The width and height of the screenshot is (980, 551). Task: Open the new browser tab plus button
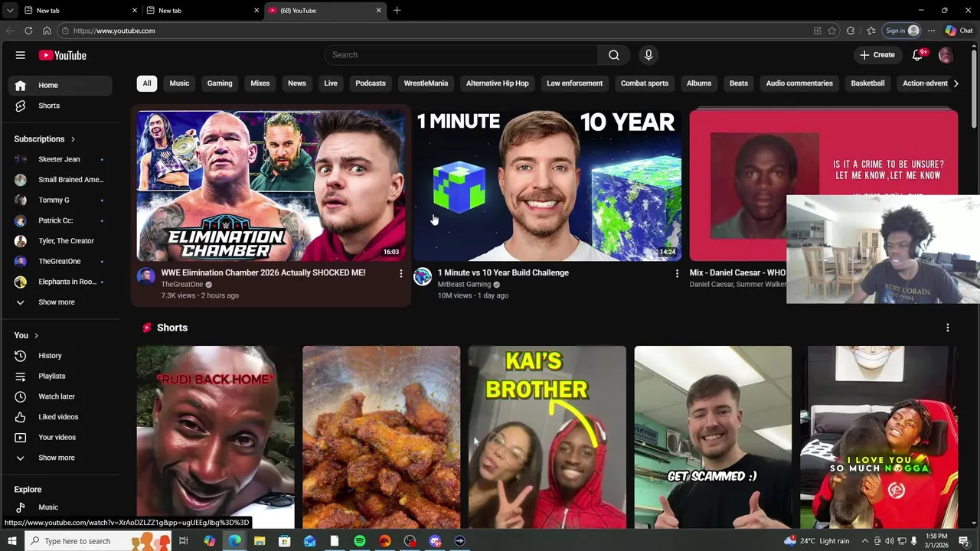point(397,11)
